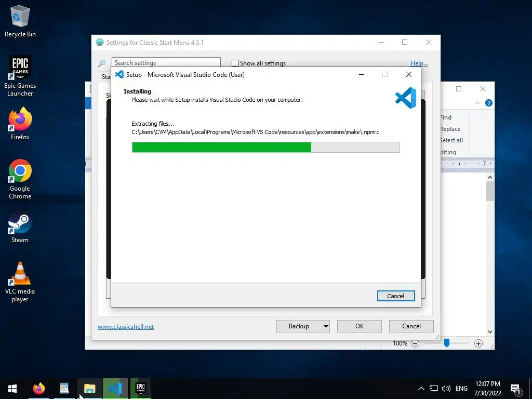Image resolution: width=532 pixels, height=399 pixels.
Task: Confirm Classic Start Menu settings with OK
Action: tap(360, 326)
